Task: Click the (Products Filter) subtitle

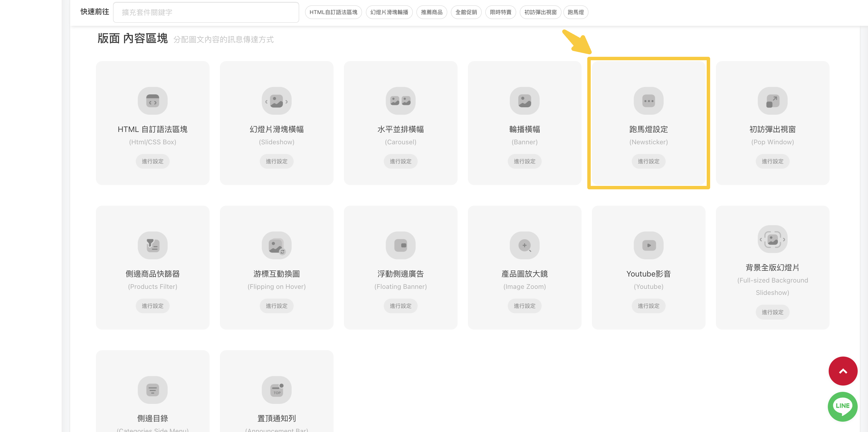Action: click(x=153, y=287)
